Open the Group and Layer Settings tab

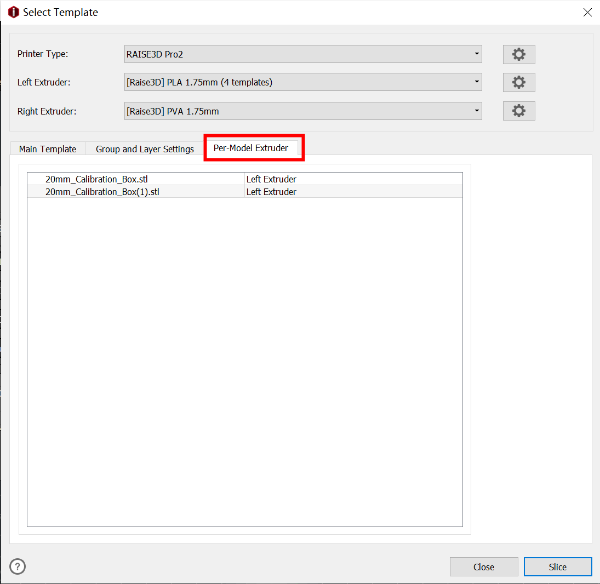pyautogui.click(x=145, y=149)
